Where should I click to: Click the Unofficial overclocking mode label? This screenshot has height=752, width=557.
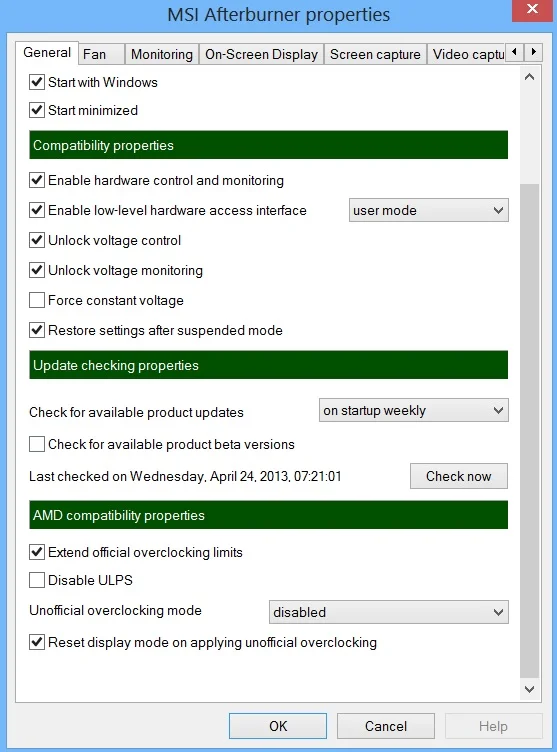coord(115,611)
